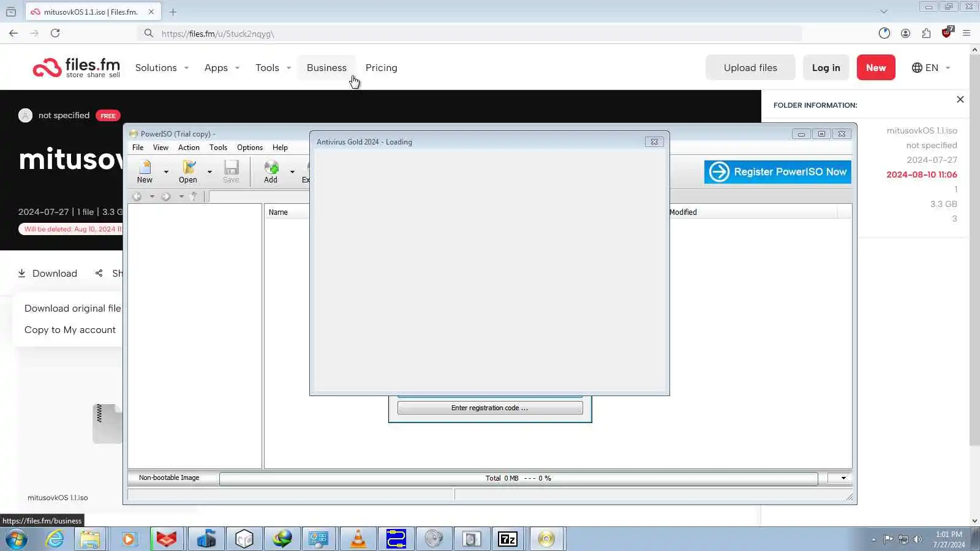The width and height of the screenshot is (980, 551).
Task: Click the browser address bar
Action: [x=470, y=33]
